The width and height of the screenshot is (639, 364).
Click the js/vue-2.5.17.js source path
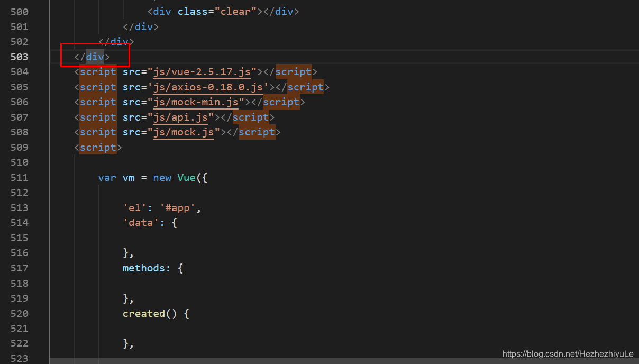click(202, 71)
